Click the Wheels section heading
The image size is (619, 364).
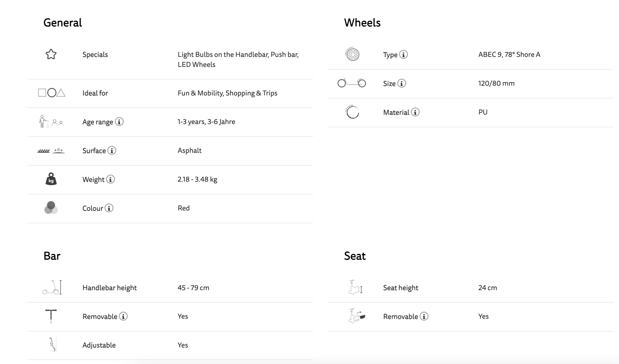[362, 23]
